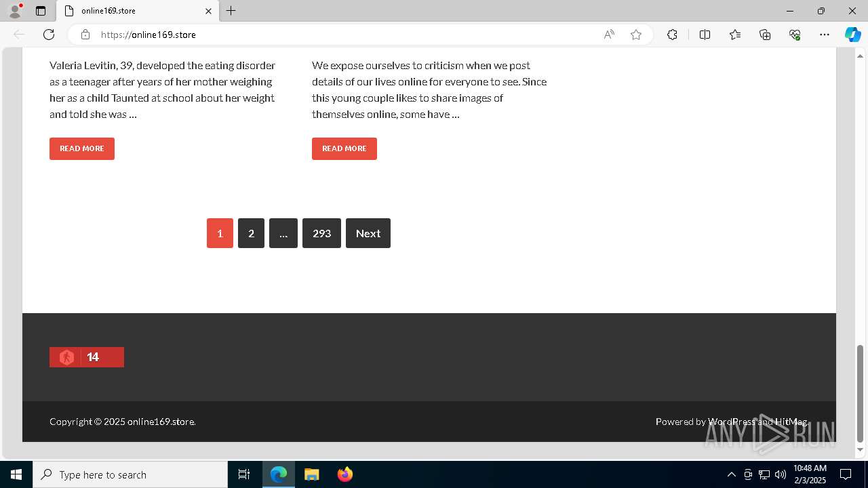868x488 pixels.
Task: Click scrollbar up arrow
Action: 861,56
